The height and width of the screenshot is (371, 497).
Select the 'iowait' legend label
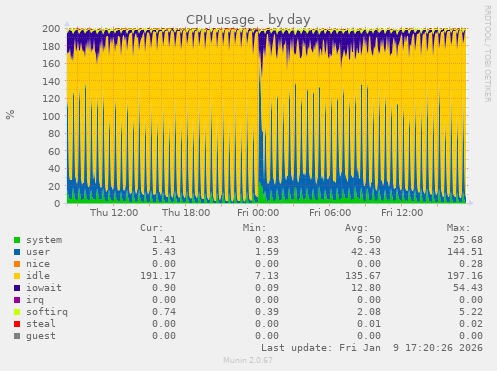coord(44,288)
